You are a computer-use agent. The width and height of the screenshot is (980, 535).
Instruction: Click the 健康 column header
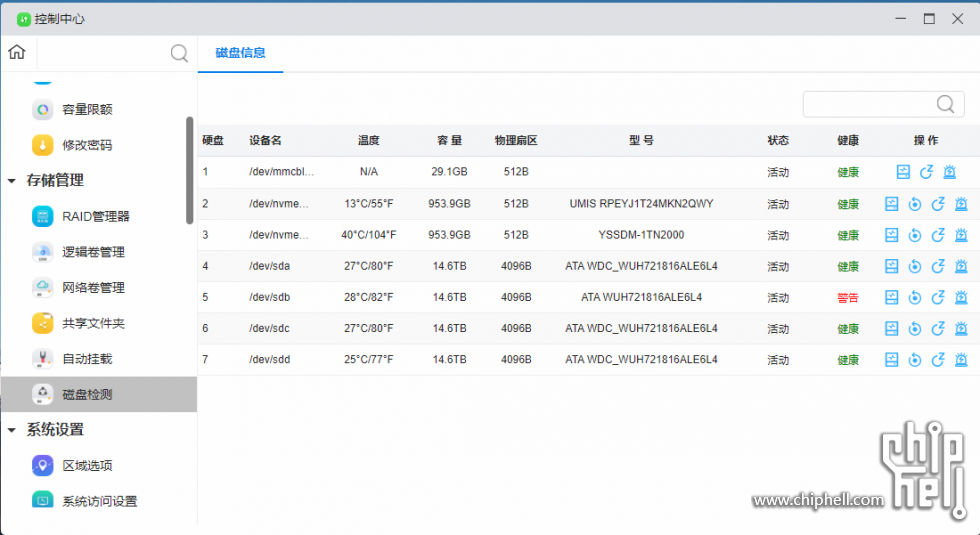tap(848, 141)
